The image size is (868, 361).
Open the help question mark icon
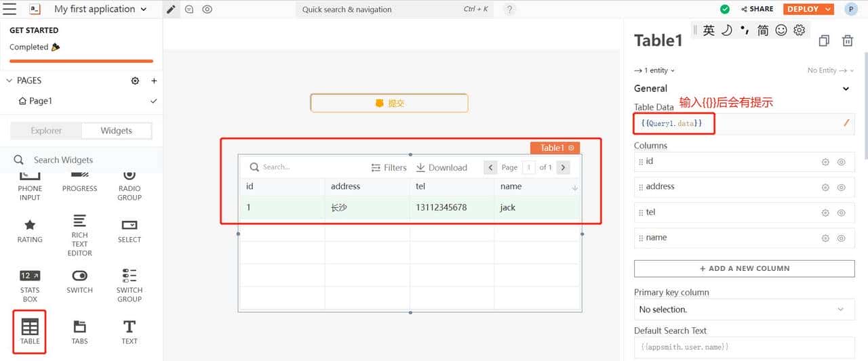(509, 9)
